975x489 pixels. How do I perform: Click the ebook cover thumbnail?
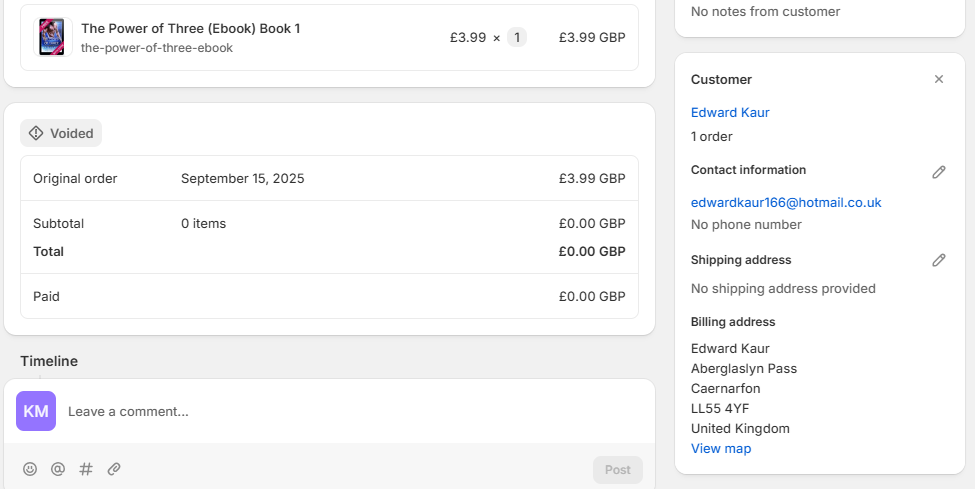pyautogui.click(x=53, y=37)
